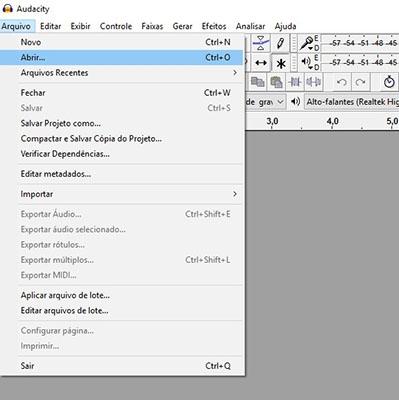Open the Analisar menu

(251, 26)
